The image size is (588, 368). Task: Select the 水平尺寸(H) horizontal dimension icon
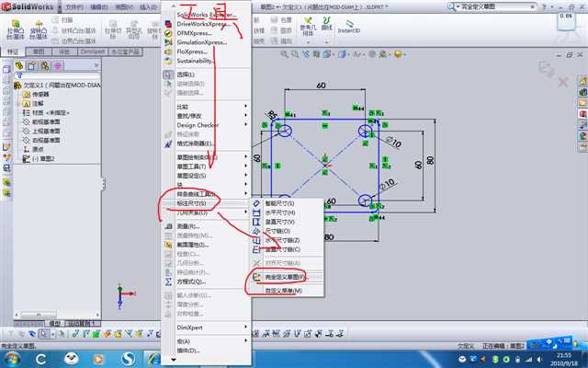[x=256, y=213]
